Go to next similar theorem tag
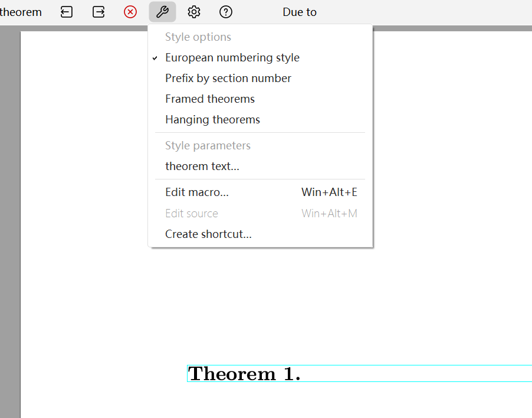Viewport: 532px width, 418px height. pos(98,12)
